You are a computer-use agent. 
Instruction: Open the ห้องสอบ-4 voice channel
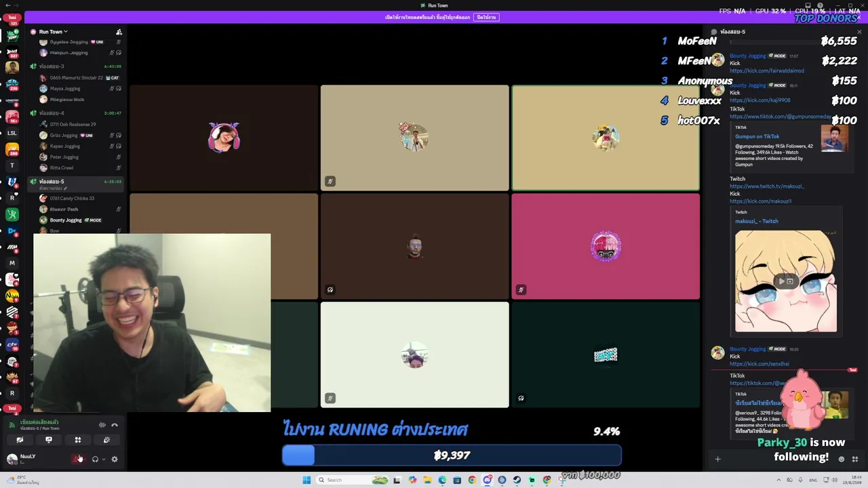point(75,113)
